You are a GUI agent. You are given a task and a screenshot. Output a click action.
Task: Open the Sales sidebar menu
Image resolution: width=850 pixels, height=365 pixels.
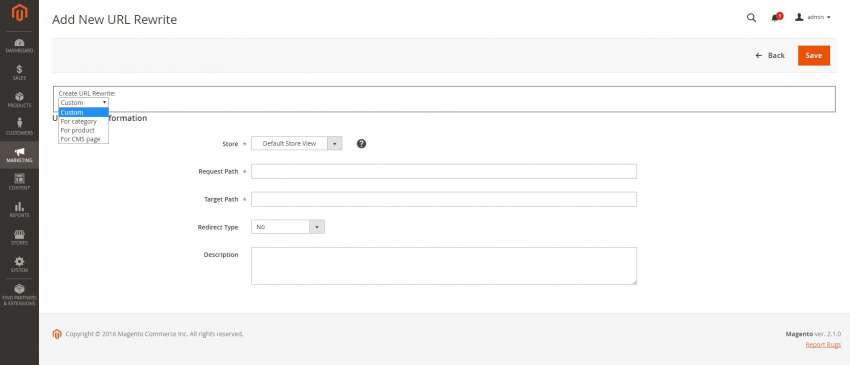[x=19, y=73]
